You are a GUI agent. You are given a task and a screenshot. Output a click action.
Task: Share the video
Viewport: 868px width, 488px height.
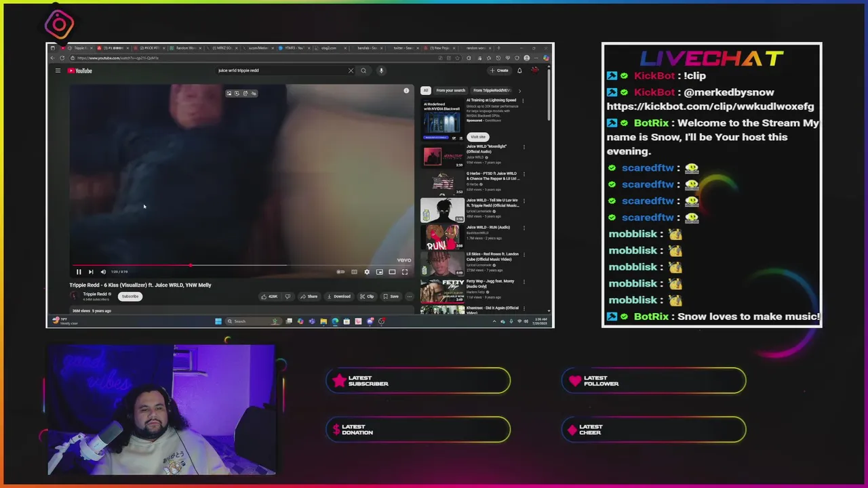309,296
